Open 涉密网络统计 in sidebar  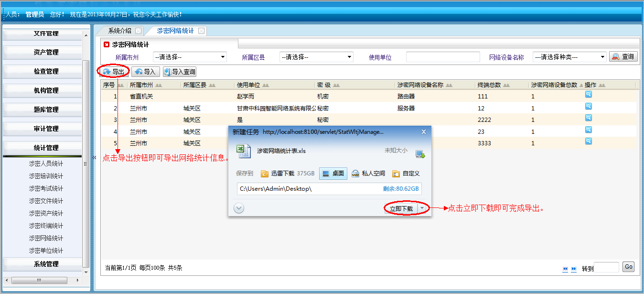pos(46,238)
